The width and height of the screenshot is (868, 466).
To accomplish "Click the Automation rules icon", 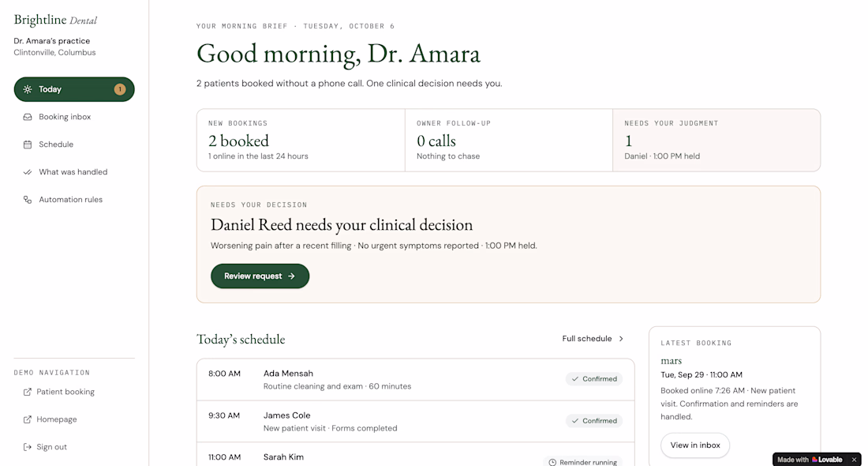I will 28,200.
